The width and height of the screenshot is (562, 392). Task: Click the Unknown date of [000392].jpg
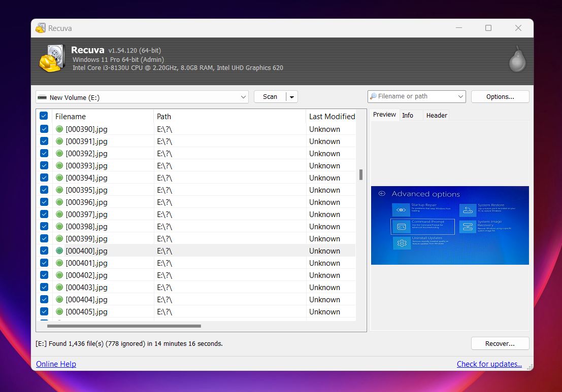[x=324, y=154]
